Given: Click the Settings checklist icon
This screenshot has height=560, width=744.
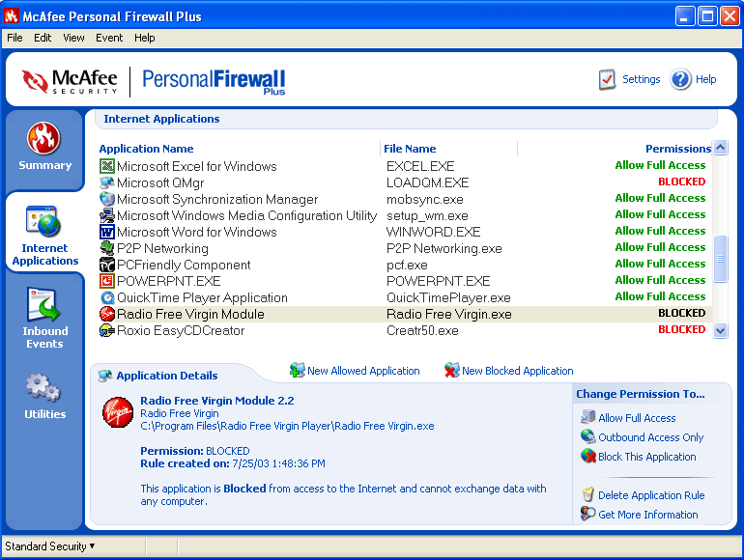Looking at the screenshot, I should pyautogui.click(x=607, y=79).
